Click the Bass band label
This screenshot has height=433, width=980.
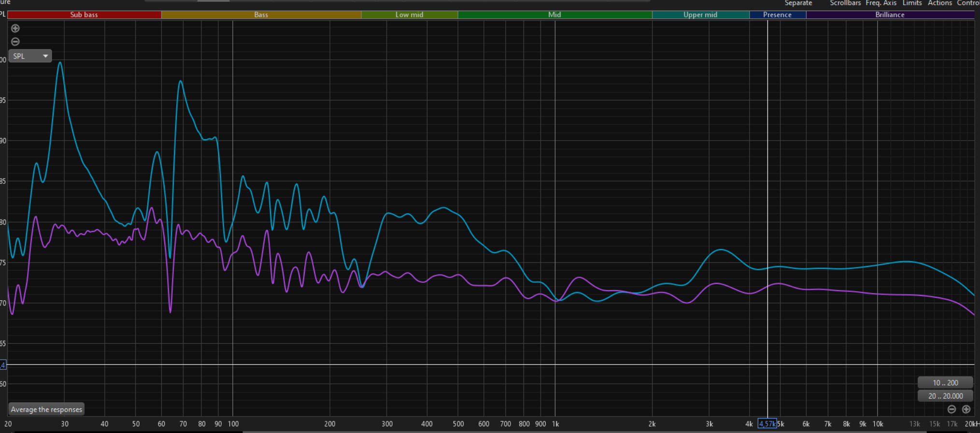pos(261,15)
